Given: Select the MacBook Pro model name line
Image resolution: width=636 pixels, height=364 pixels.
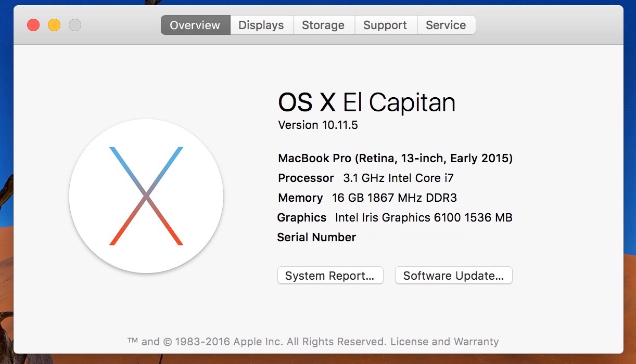Looking at the screenshot, I should tap(396, 158).
